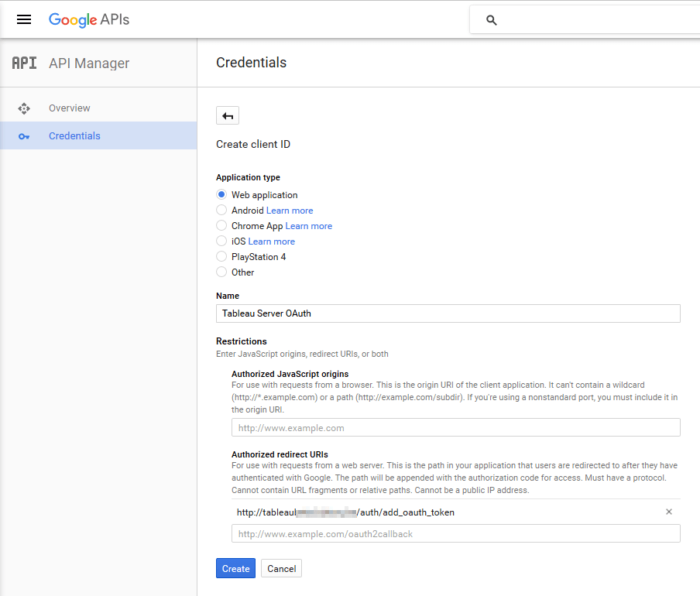Click the Cancel button
Screen dimensions: 700x596
[281, 569]
